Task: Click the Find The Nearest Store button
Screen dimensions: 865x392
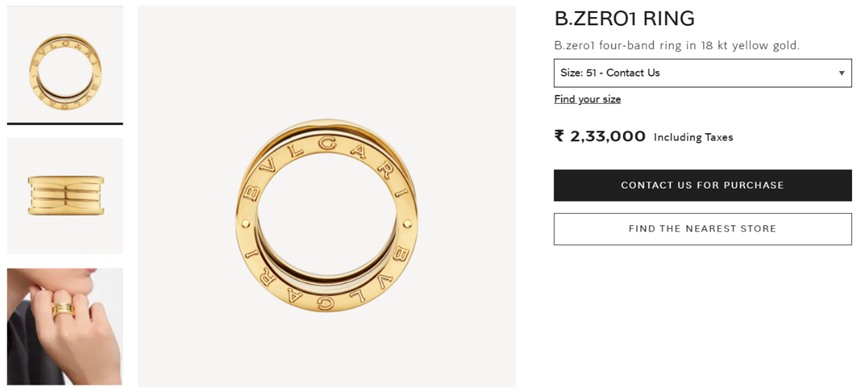Action: [x=703, y=229]
